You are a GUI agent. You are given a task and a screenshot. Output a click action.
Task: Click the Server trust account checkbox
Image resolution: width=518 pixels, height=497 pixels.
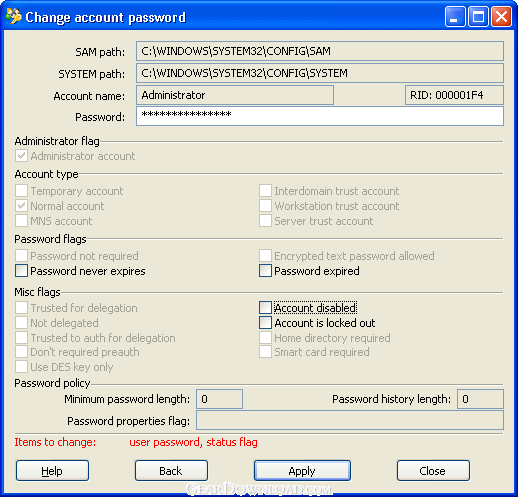[265, 221]
